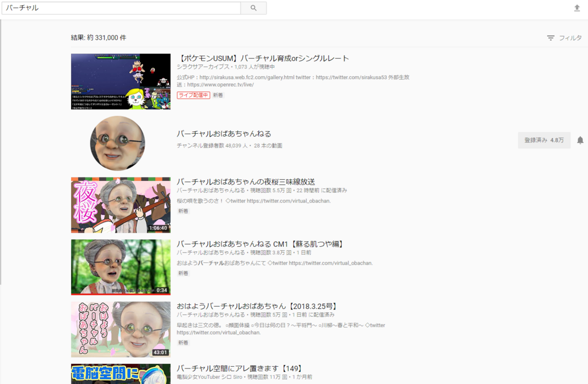Open the バーチャルおばあちゃんねる channel title
The height and width of the screenshot is (384, 588).
(x=224, y=134)
